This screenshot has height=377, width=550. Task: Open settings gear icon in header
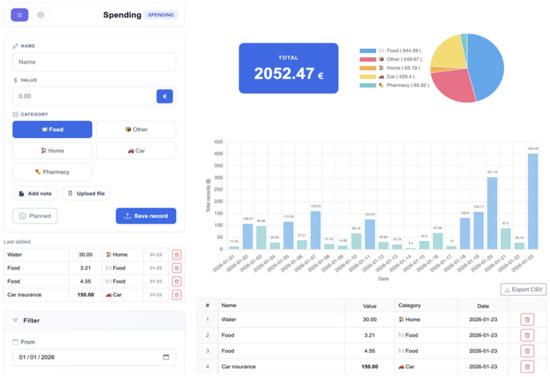point(41,15)
